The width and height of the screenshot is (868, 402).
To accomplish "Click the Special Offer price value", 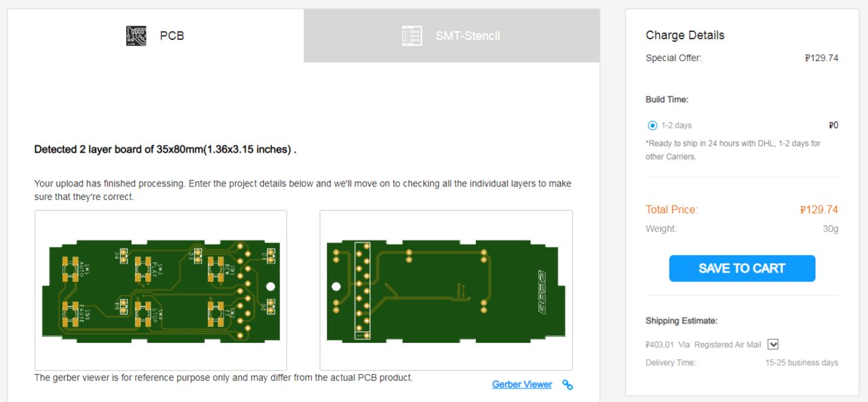I will click(822, 58).
